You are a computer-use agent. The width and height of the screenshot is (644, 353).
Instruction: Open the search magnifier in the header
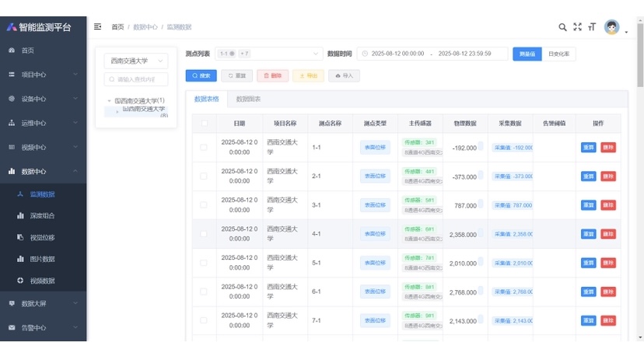pos(562,27)
